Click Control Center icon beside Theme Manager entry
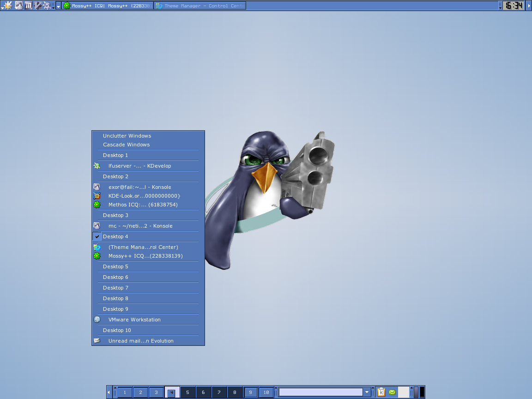The width and height of the screenshot is (532, 399). [x=97, y=247]
